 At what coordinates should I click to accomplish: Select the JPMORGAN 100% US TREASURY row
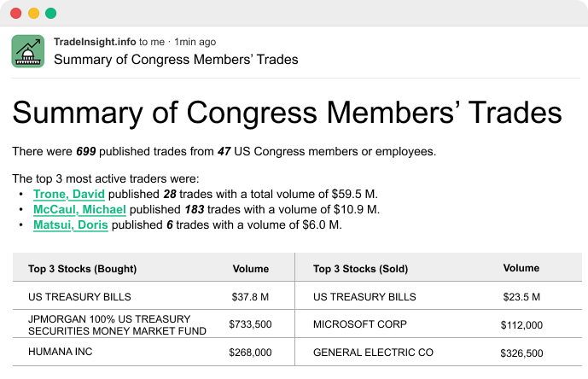pyautogui.click(x=154, y=324)
